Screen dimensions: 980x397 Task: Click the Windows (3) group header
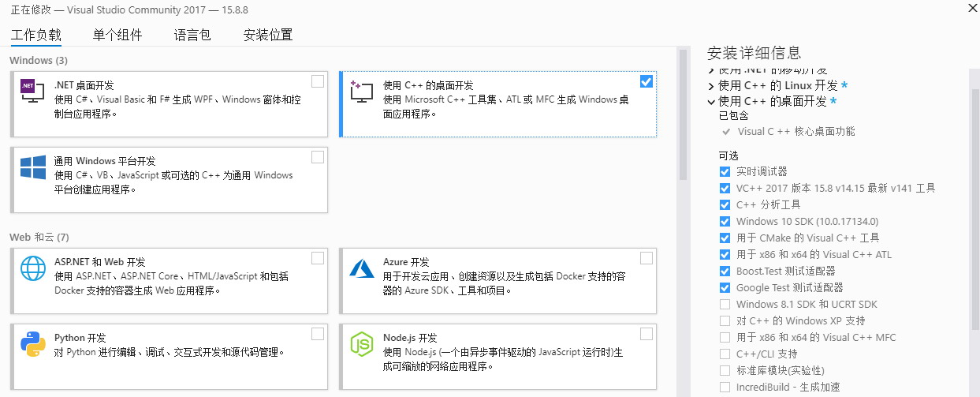tap(39, 60)
